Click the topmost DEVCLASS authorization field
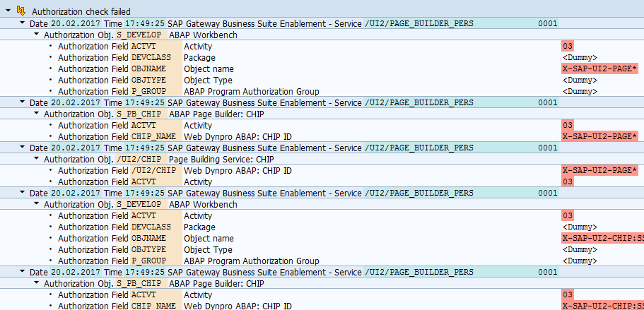This screenshot has height=310, width=644. pos(156,57)
